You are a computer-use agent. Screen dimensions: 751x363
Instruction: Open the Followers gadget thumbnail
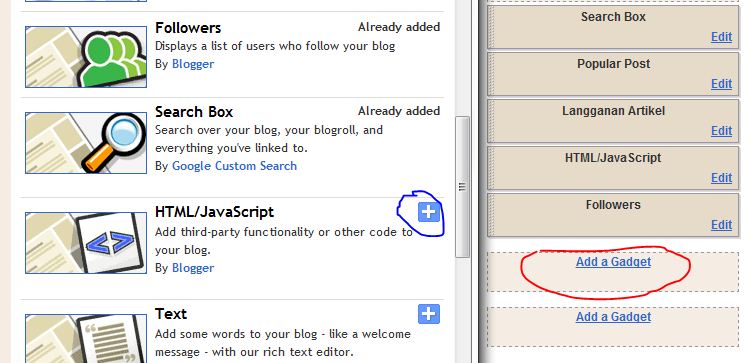tap(86, 57)
